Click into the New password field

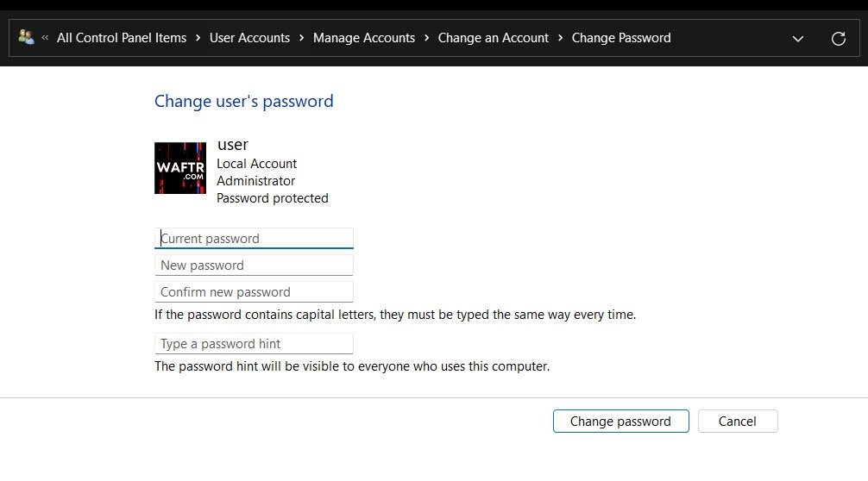pyautogui.click(x=254, y=265)
